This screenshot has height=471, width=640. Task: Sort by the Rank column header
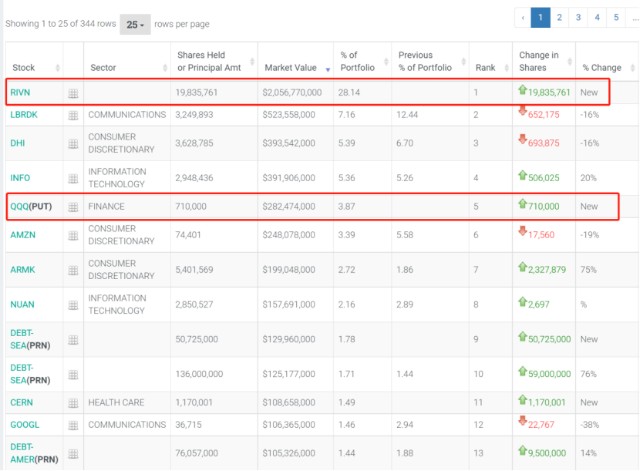pyautogui.click(x=491, y=61)
